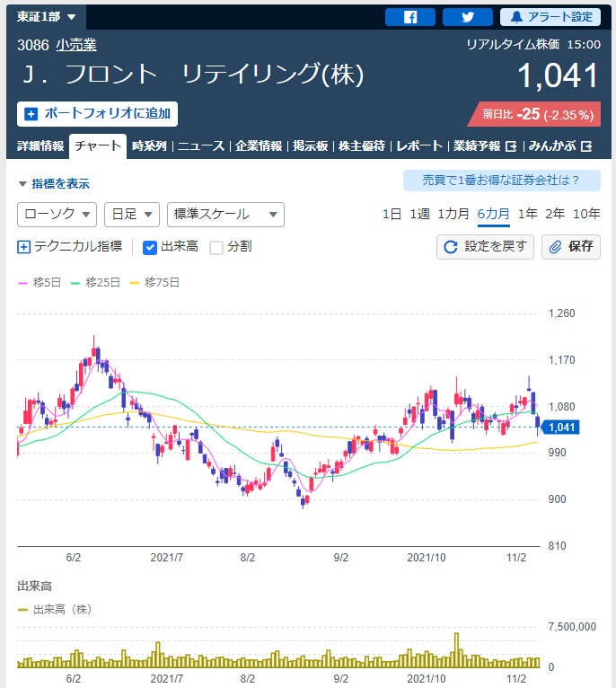Open the ローソク chart type dropdown
This screenshot has height=688, width=616.
(57, 215)
